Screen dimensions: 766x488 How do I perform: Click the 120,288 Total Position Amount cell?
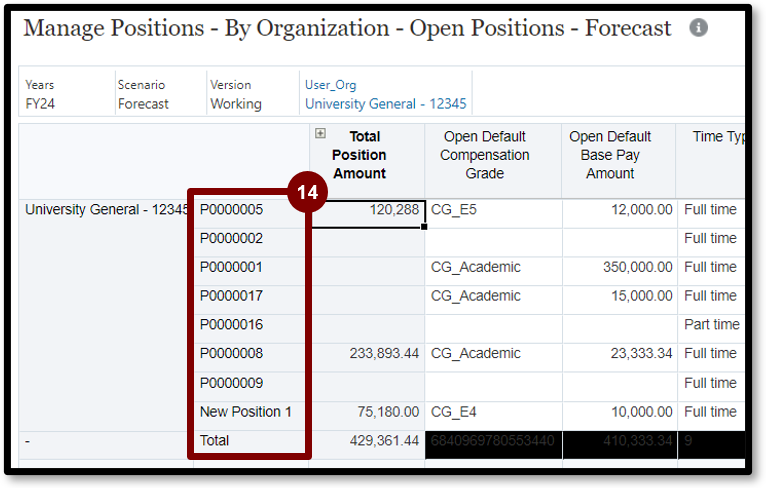click(x=366, y=211)
